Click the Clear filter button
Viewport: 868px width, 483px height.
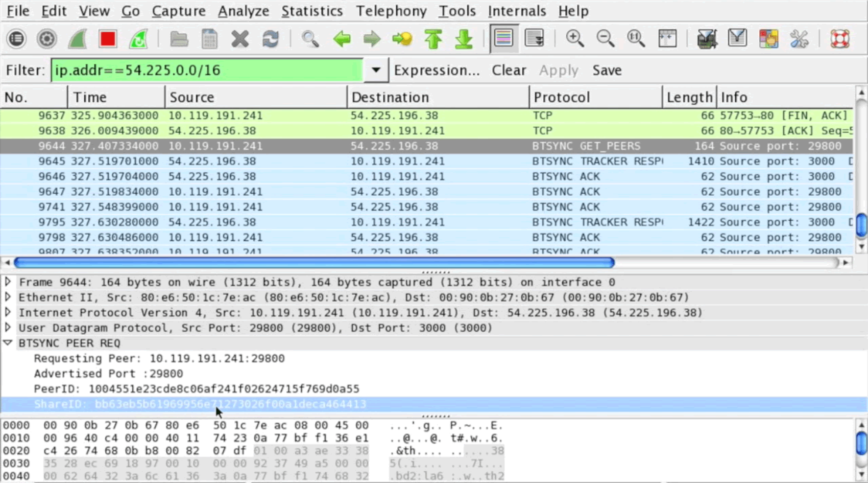pyautogui.click(x=509, y=70)
